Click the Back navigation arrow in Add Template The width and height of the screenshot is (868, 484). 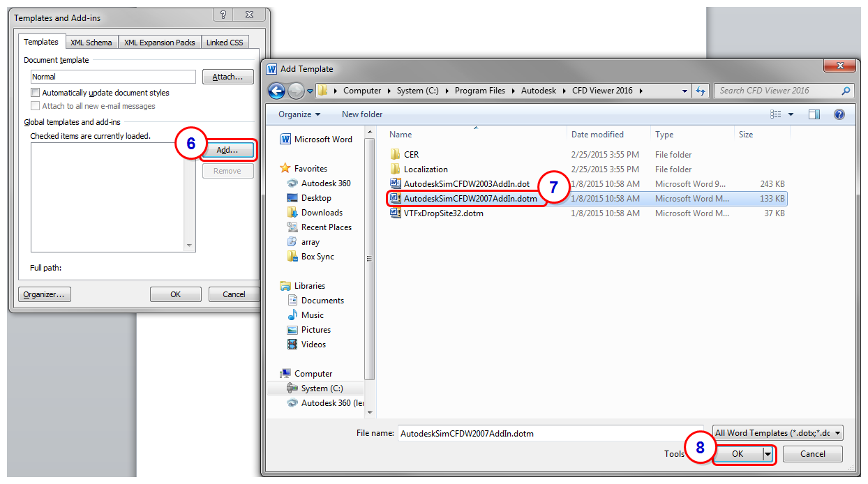[x=276, y=91]
